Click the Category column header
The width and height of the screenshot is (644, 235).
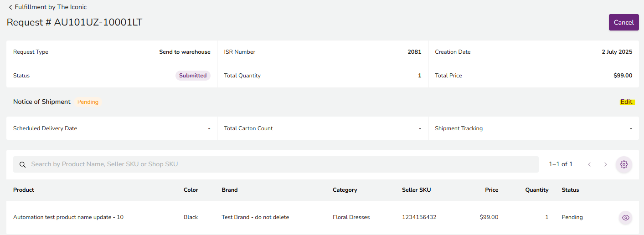tap(345, 190)
